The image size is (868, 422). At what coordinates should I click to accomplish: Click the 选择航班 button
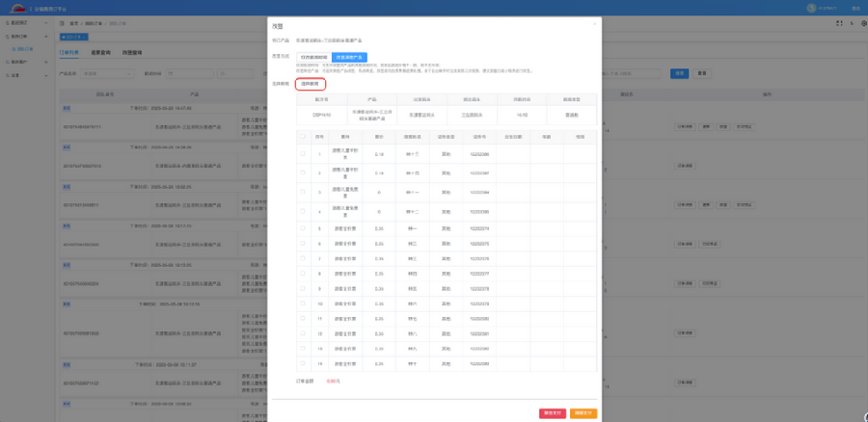(310, 84)
